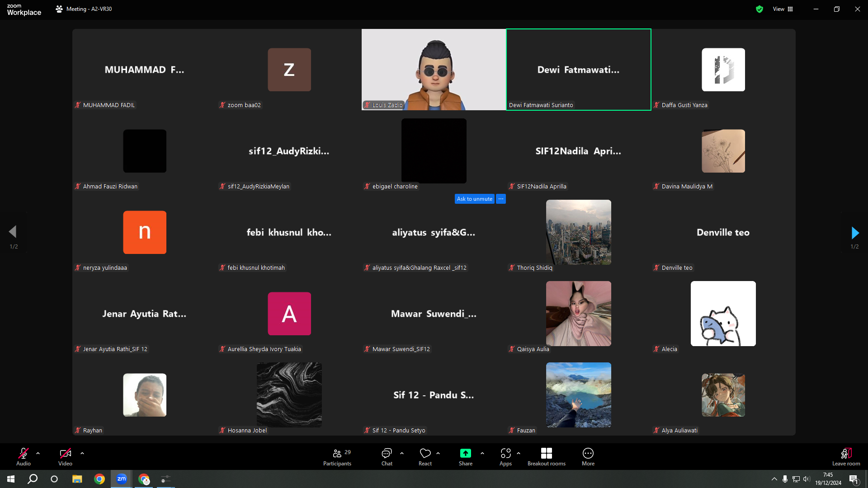Image resolution: width=868 pixels, height=488 pixels.
Task: Open the Chat panel
Action: pyautogui.click(x=387, y=456)
